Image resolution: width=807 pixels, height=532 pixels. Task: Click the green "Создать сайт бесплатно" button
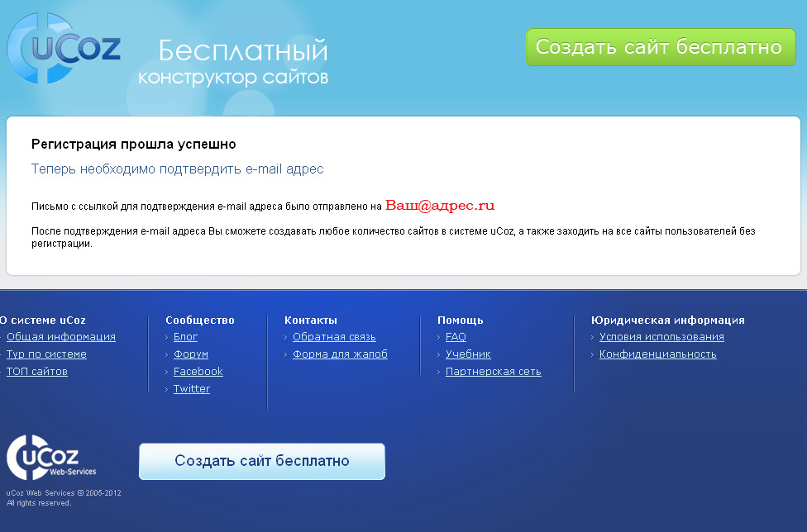[x=661, y=47]
